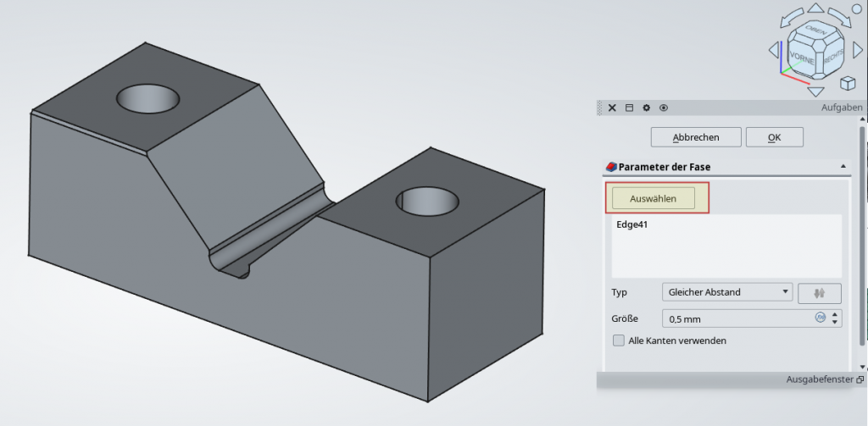Toggle the eye visibility icon in the Aufgaben bar
The height and width of the screenshot is (426, 868).
pos(664,108)
